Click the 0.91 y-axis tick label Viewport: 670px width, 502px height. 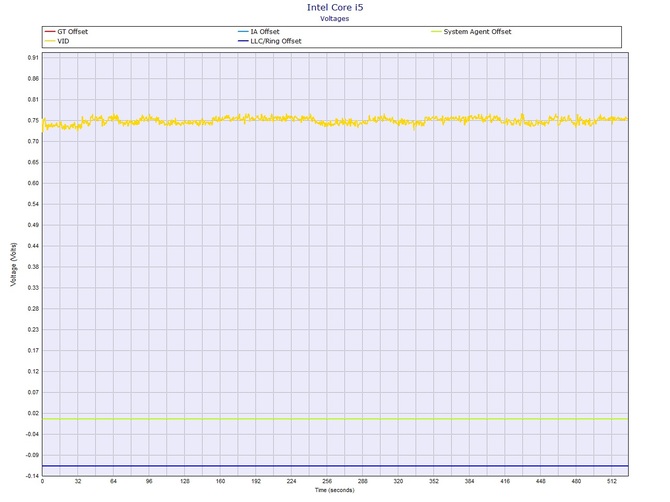click(x=33, y=58)
